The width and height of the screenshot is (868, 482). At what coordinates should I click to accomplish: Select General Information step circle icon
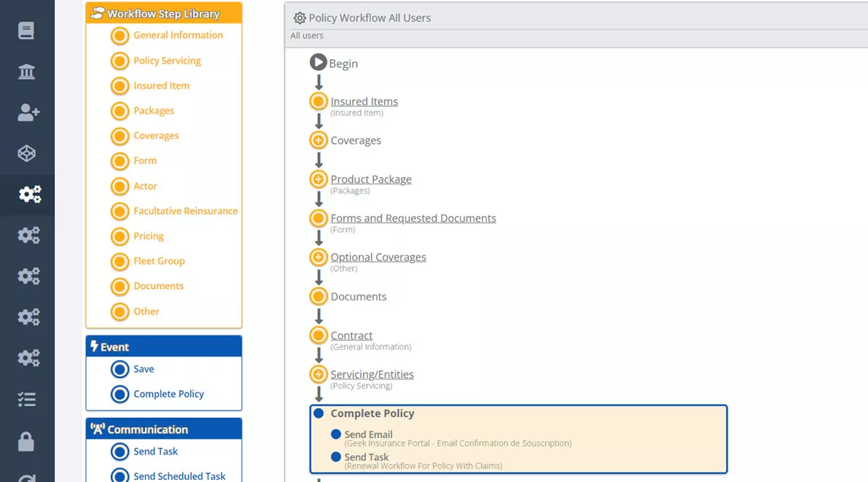pos(120,36)
